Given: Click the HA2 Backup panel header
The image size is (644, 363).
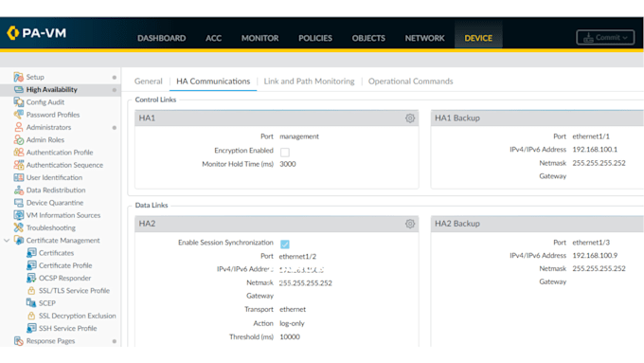Looking at the screenshot, I should (537, 224).
